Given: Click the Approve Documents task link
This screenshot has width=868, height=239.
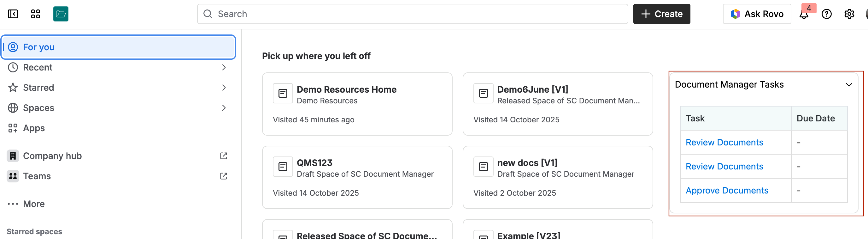Looking at the screenshot, I should coord(727,190).
